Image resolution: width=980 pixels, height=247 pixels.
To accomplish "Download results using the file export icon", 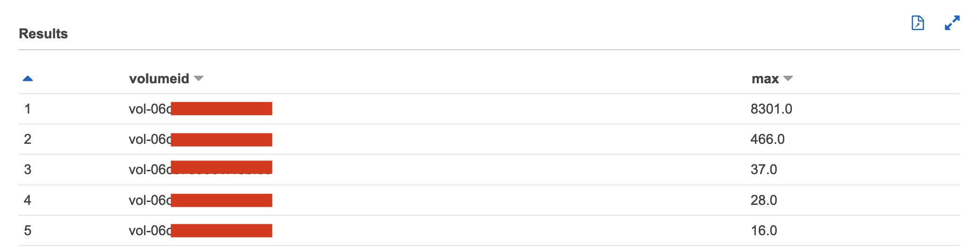I will pos(917,23).
